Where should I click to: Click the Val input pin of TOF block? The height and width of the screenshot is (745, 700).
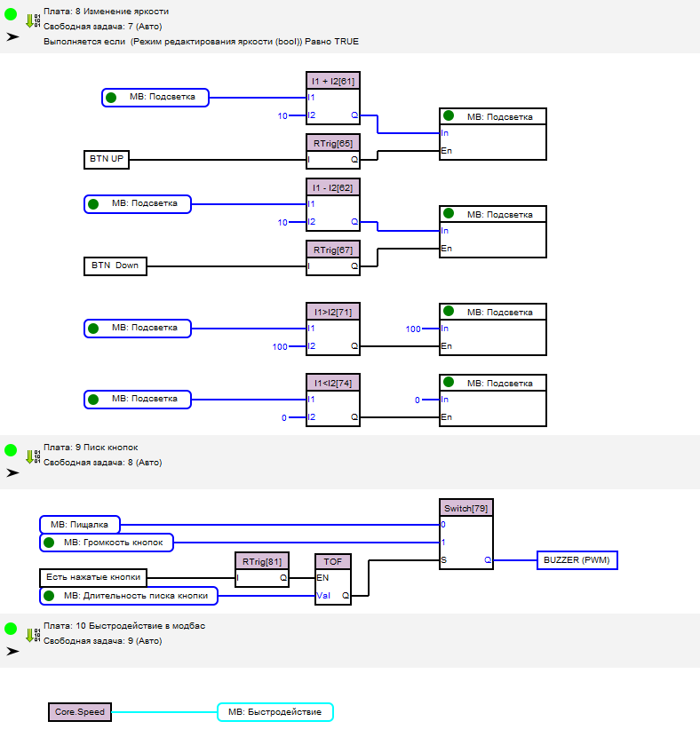(x=323, y=596)
